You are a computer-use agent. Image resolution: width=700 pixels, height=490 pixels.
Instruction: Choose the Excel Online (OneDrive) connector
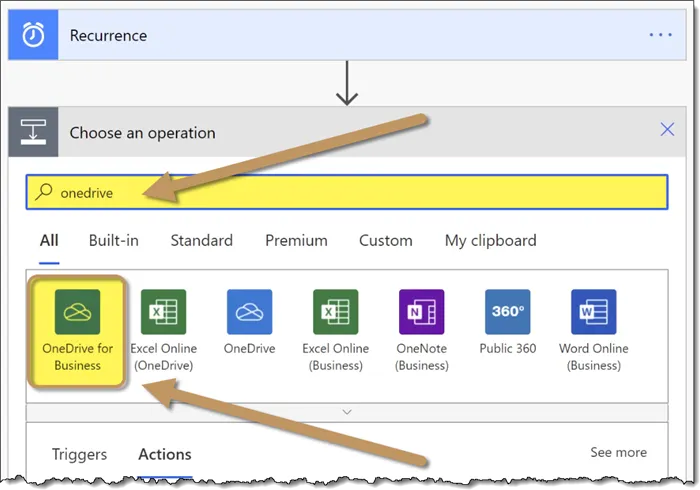click(x=163, y=313)
